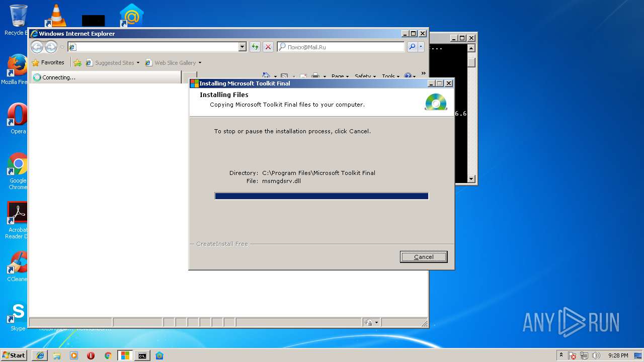Show hidden tray icons arrow
This screenshot has width=644, height=362.
[561, 355]
